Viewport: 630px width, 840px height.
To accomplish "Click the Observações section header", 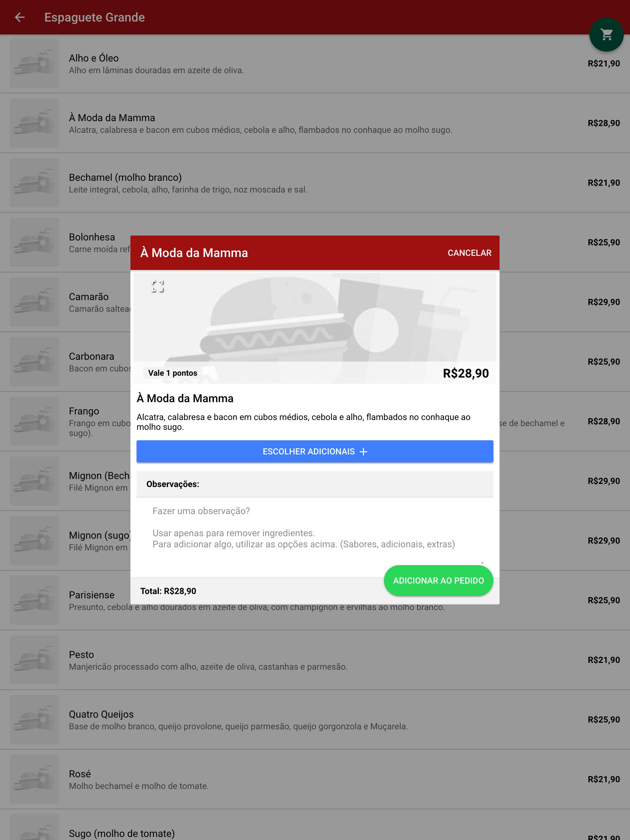I will point(315,484).
